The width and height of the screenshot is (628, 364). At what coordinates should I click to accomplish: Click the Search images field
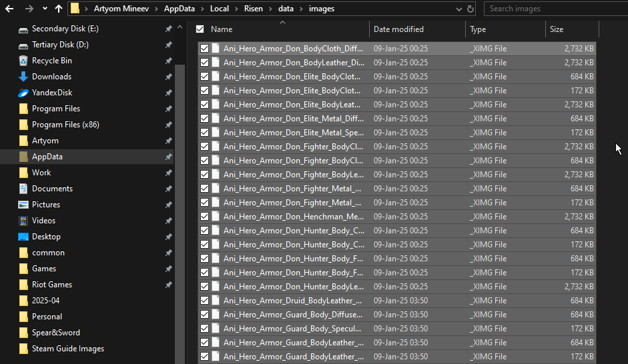pos(556,9)
